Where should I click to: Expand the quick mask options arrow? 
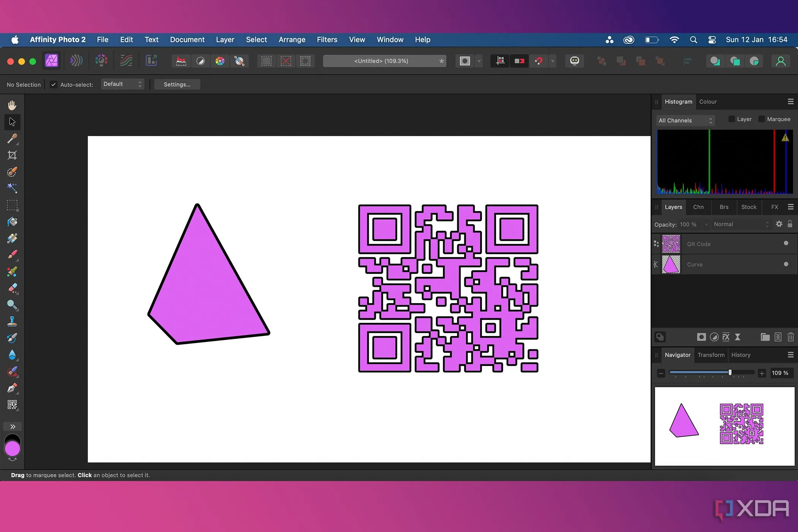(479, 61)
